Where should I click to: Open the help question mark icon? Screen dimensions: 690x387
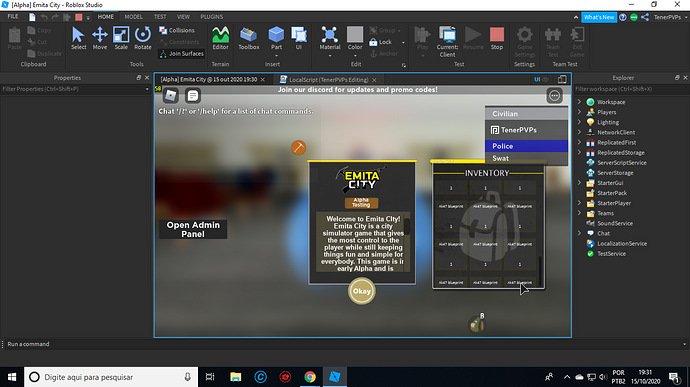[x=623, y=17]
